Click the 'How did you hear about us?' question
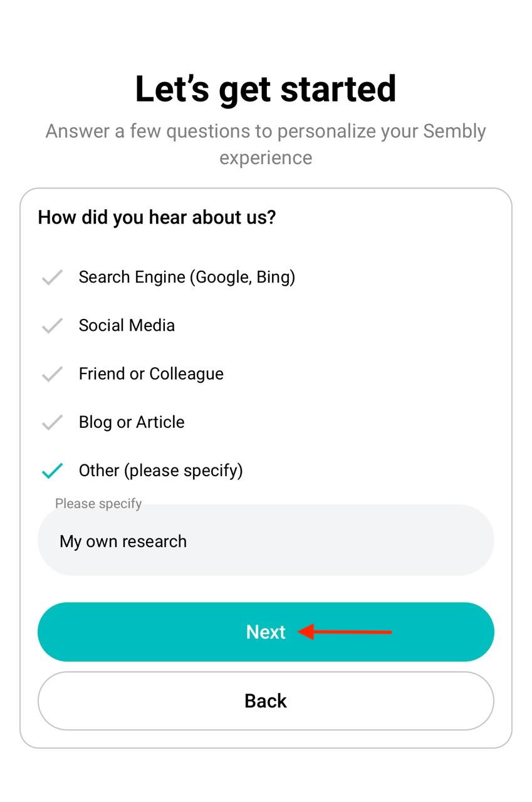 (x=157, y=217)
